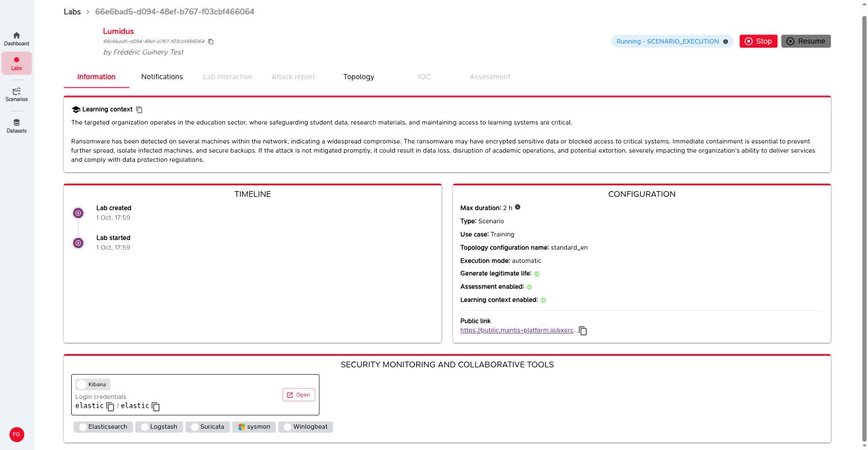Select the Suricata tool chip
The width and height of the screenshot is (868, 450).
click(208, 427)
